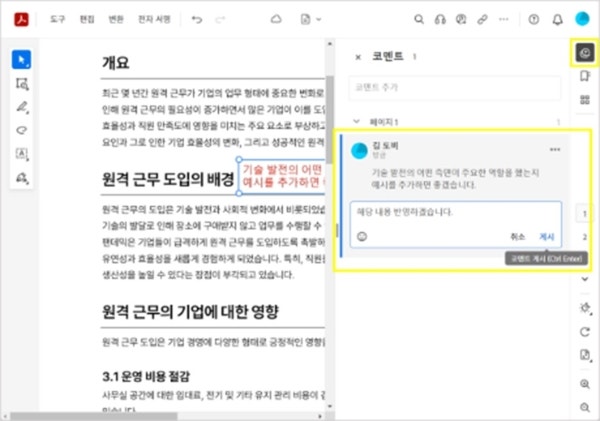The height and width of the screenshot is (421, 600).
Task: Click the panel divider handle beside document
Action: (x=337, y=230)
